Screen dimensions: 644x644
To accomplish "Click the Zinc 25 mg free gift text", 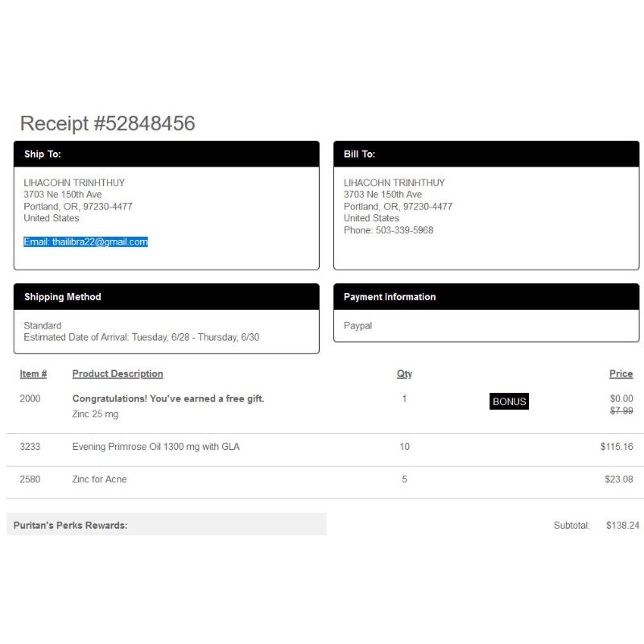I will (x=95, y=415).
